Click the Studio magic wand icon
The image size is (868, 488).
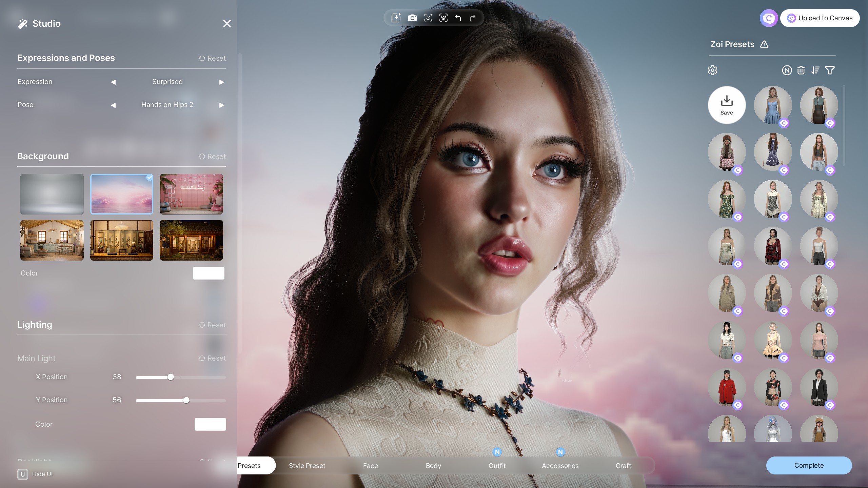click(23, 24)
